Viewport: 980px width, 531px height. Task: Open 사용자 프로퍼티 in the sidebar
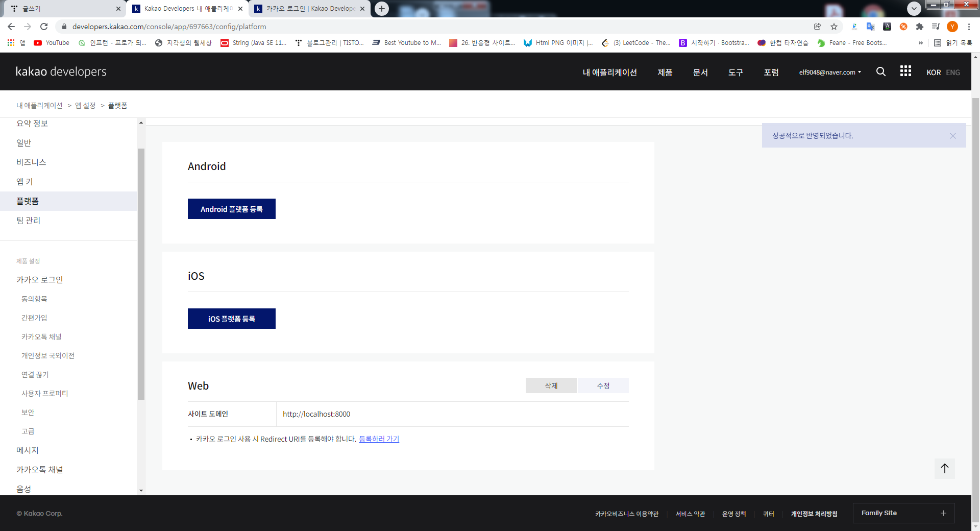pos(45,394)
